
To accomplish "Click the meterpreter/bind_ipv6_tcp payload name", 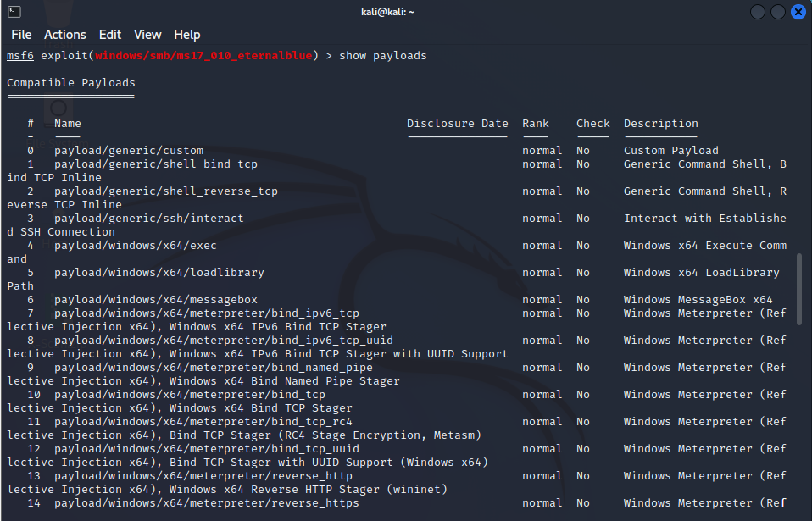I will pyautogui.click(x=207, y=313).
